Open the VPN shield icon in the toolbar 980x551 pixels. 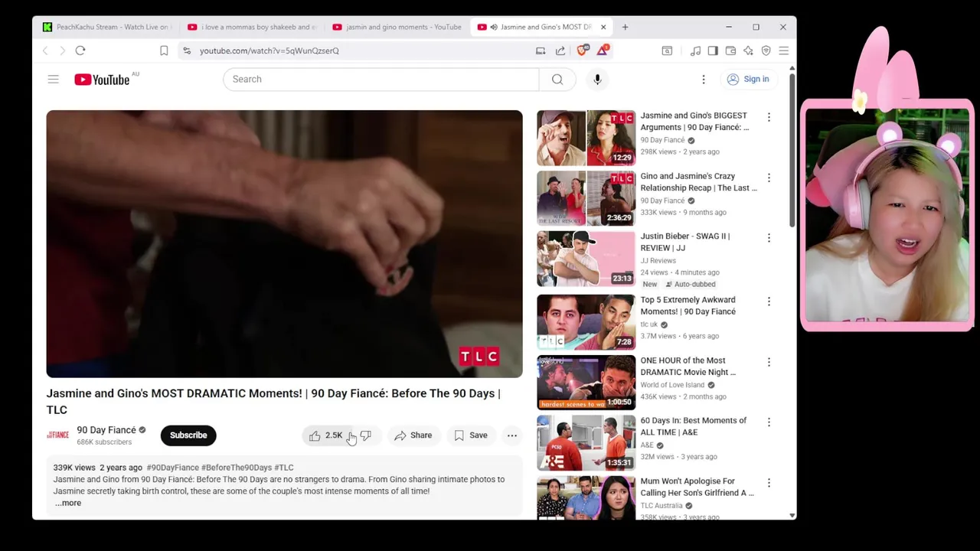766,51
